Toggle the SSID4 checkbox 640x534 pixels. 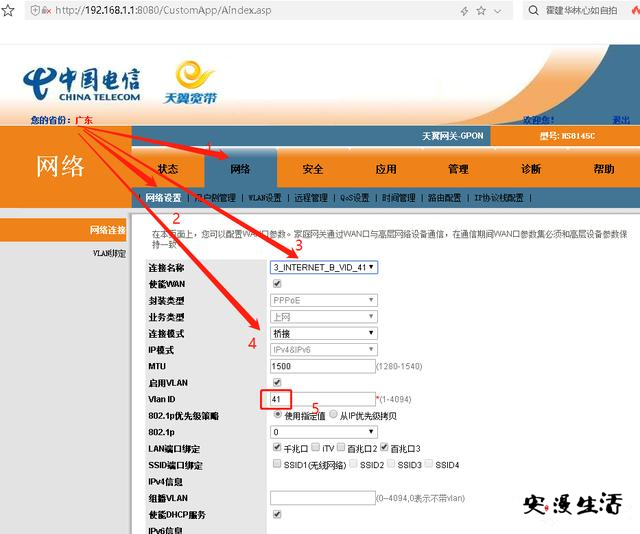[x=429, y=463]
